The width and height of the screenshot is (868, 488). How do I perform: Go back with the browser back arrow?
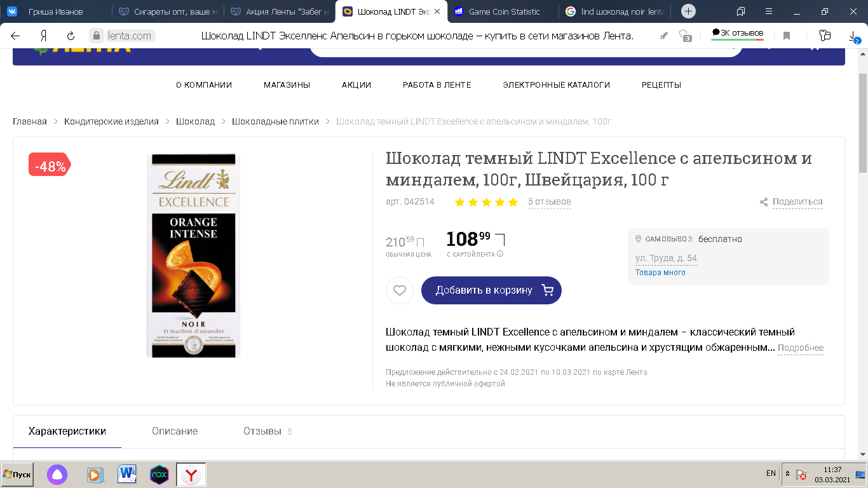(x=15, y=36)
